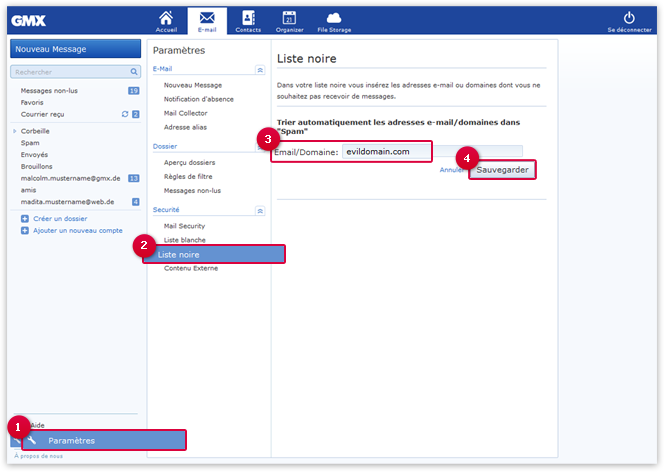The image size is (664, 472).
Task: Open the File Storage cloud icon
Action: (x=334, y=21)
